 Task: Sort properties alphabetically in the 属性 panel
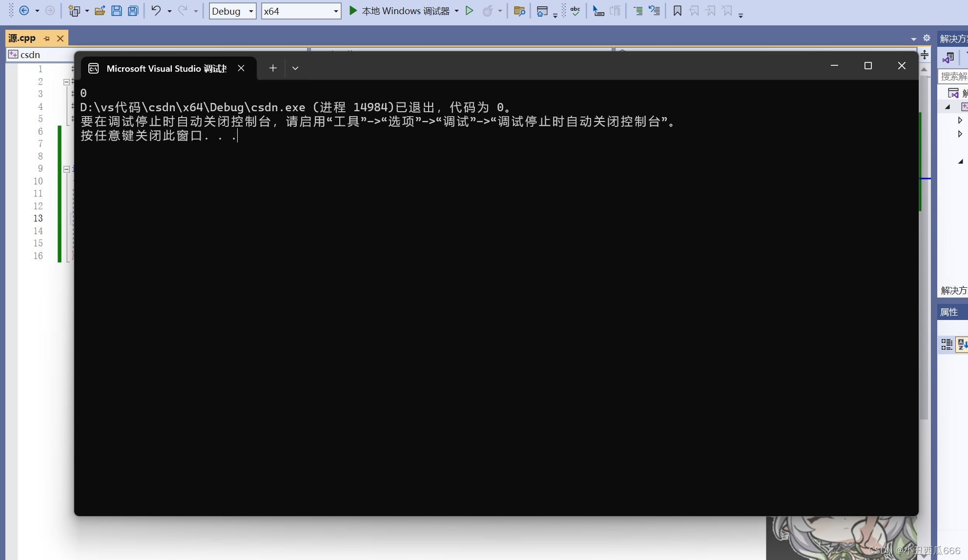962,344
